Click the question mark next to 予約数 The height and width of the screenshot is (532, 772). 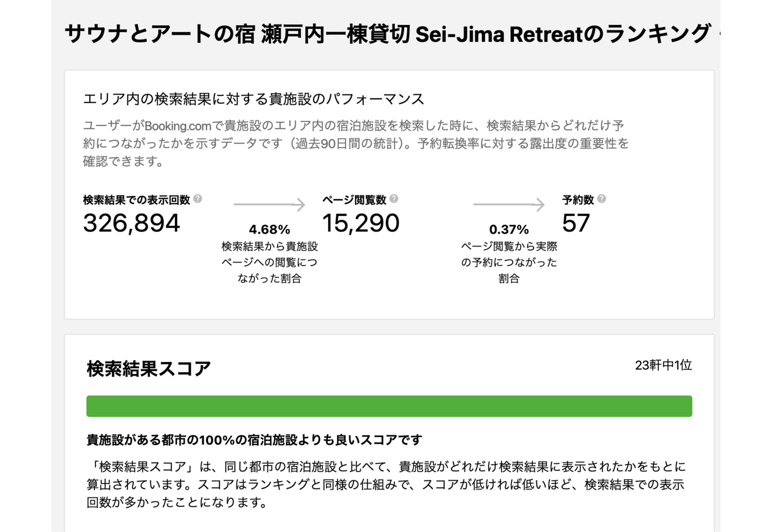601,199
